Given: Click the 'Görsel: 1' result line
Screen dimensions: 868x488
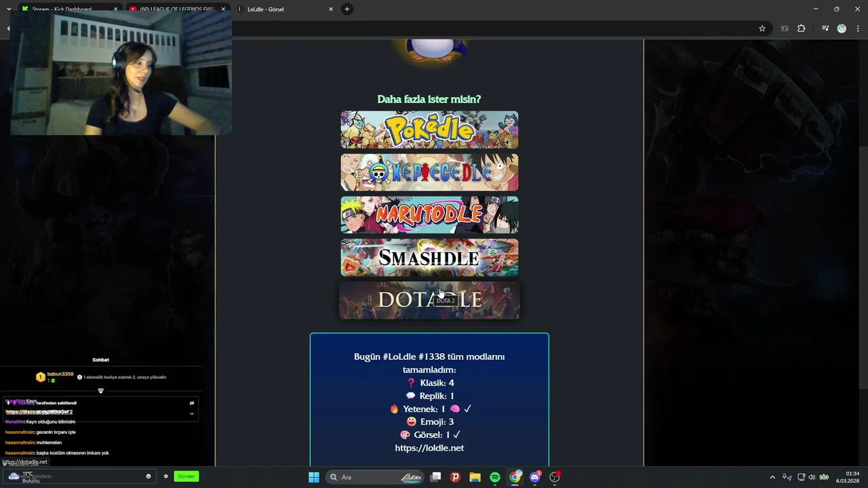Looking at the screenshot, I should 430,434.
